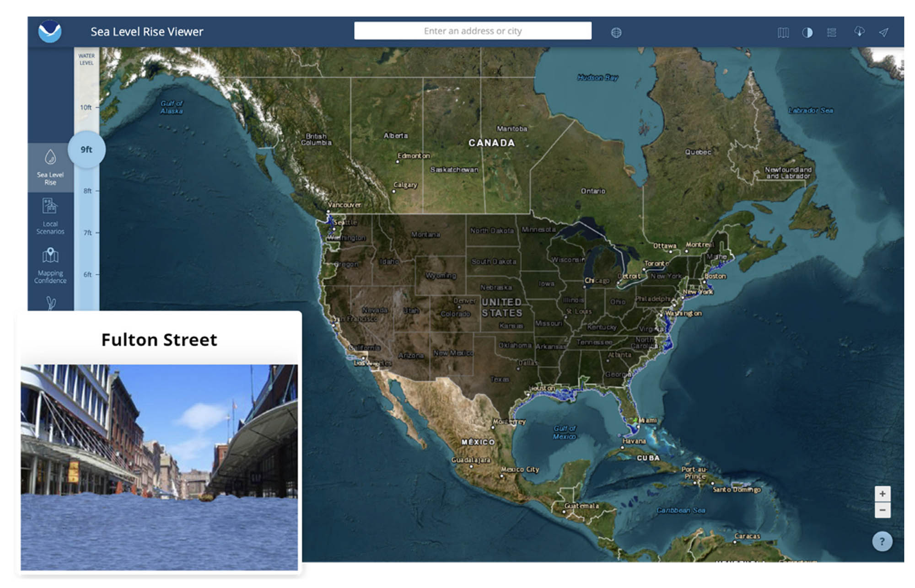The width and height of the screenshot is (915, 588).
Task: Click the globe icon beside the search bar
Action: [617, 32]
